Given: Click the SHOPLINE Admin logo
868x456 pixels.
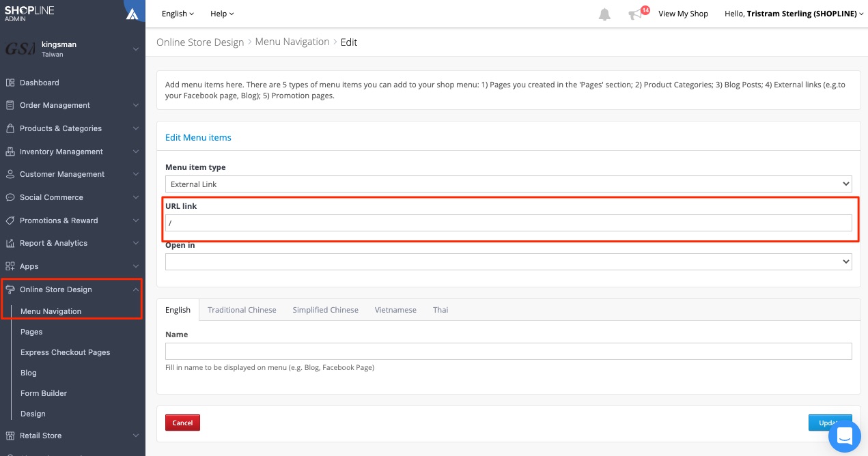Looking at the screenshot, I should tap(29, 14).
